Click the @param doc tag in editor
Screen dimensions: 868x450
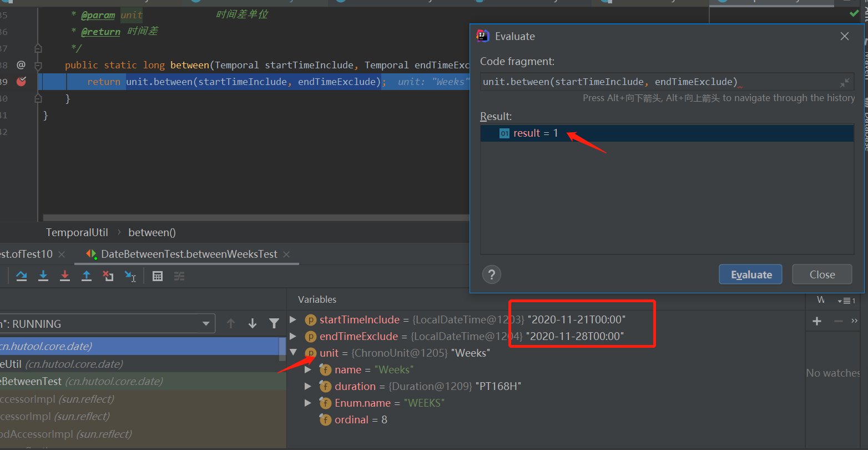click(98, 15)
